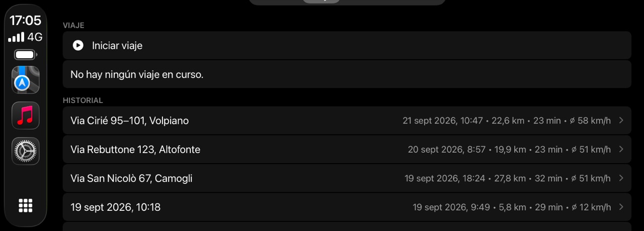Viewport: 644px width, 231px height.
Task: Tap the play icon beside Iniciar viaje
Action: (78, 45)
